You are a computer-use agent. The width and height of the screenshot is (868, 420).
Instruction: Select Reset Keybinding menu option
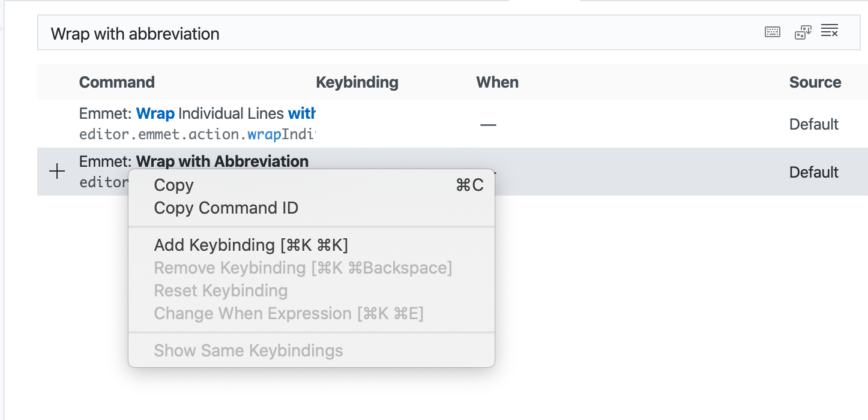coord(220,291)
